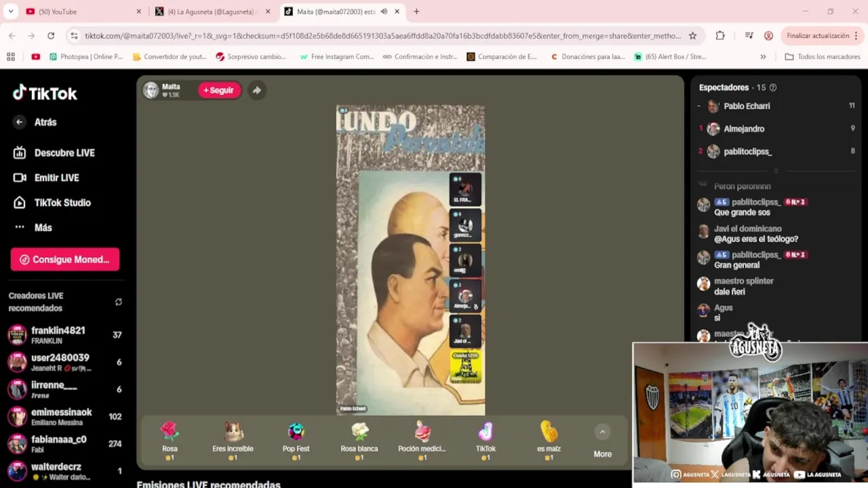This screenshot has width=868, height=488.
Task: Open Descubre LIVE section
Action: tap(54, 152)
